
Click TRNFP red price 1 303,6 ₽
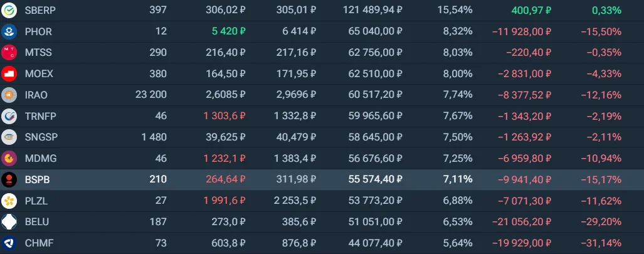pos(224,116)
